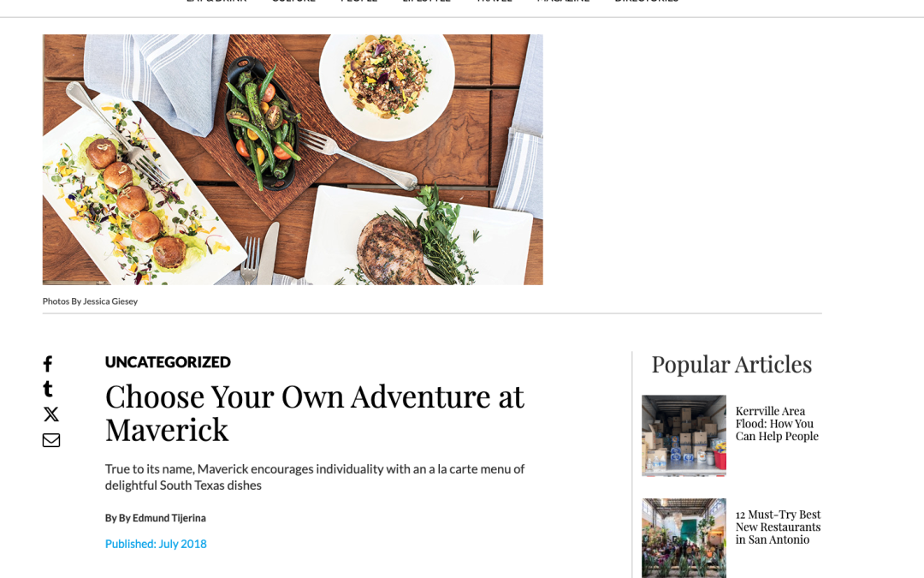Open the UNCATEGORIZED category link

(168, 362)
